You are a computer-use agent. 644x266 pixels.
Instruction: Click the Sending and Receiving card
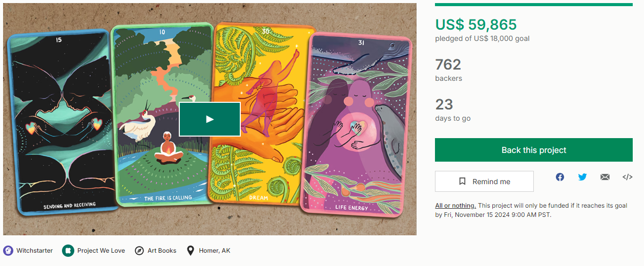pos(61,123)
